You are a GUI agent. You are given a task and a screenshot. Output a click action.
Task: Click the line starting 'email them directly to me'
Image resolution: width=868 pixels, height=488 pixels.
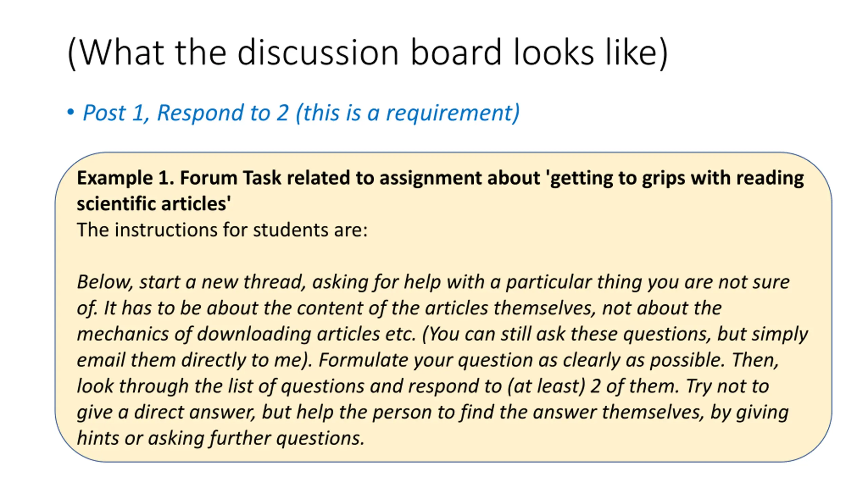(428, 360)
